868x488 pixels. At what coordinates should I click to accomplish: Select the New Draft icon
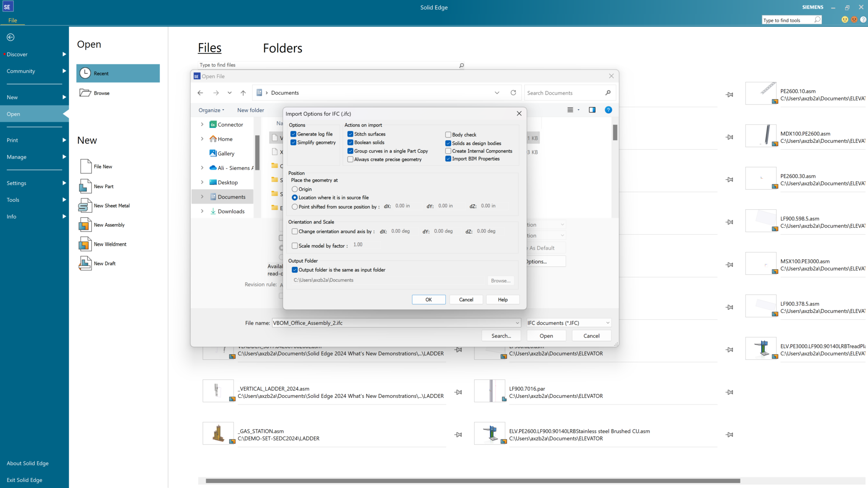tap(85, 263)
